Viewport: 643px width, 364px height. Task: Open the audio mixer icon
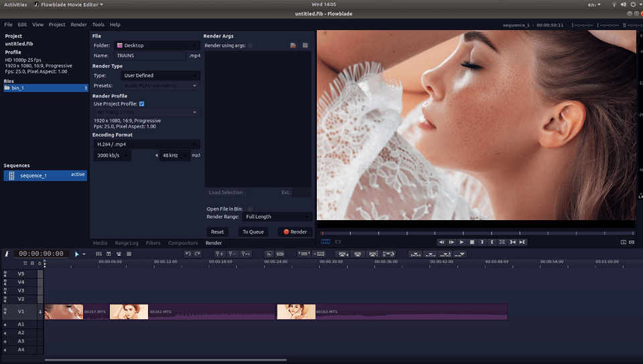pos(98,254)
